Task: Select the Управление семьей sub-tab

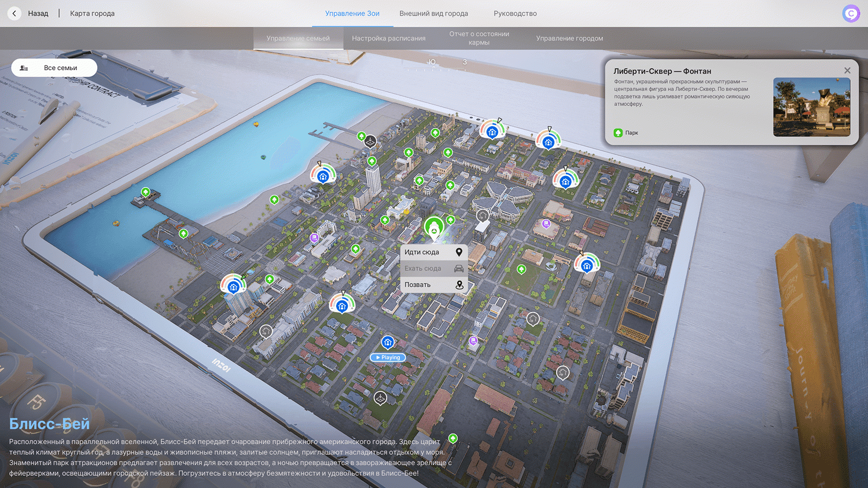Action: tap(298, 38)
